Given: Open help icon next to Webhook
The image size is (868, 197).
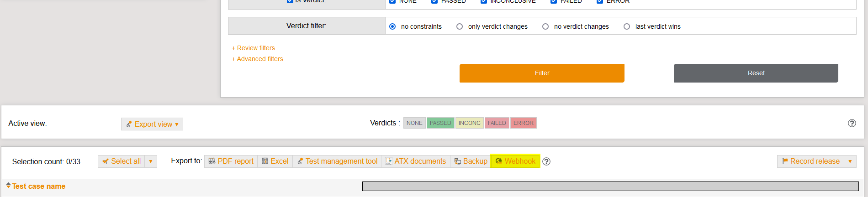Looking at the screenshot, I should click(546, 161).
